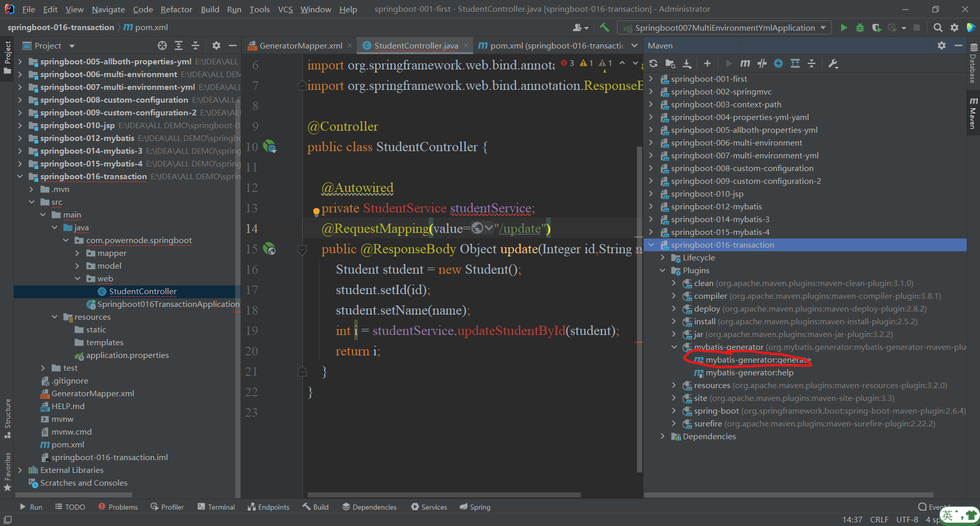This screenshot has height=526, width=980.
Task: Open Problems tool window
Action: point(118,507)
